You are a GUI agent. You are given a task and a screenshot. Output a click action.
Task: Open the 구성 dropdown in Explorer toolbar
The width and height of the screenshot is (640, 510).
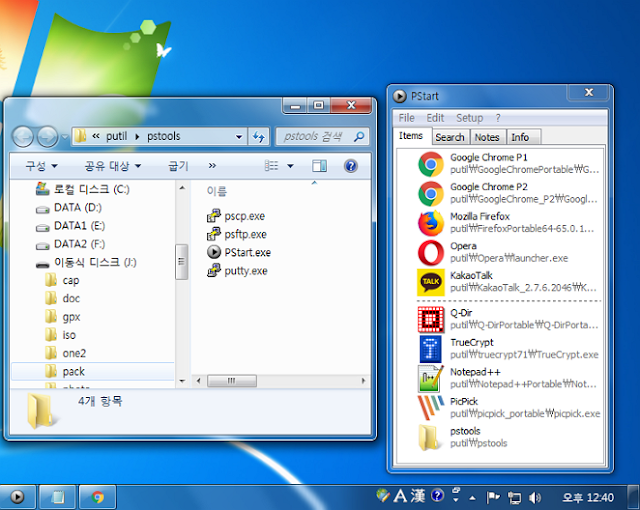click(x=41, y=166)
